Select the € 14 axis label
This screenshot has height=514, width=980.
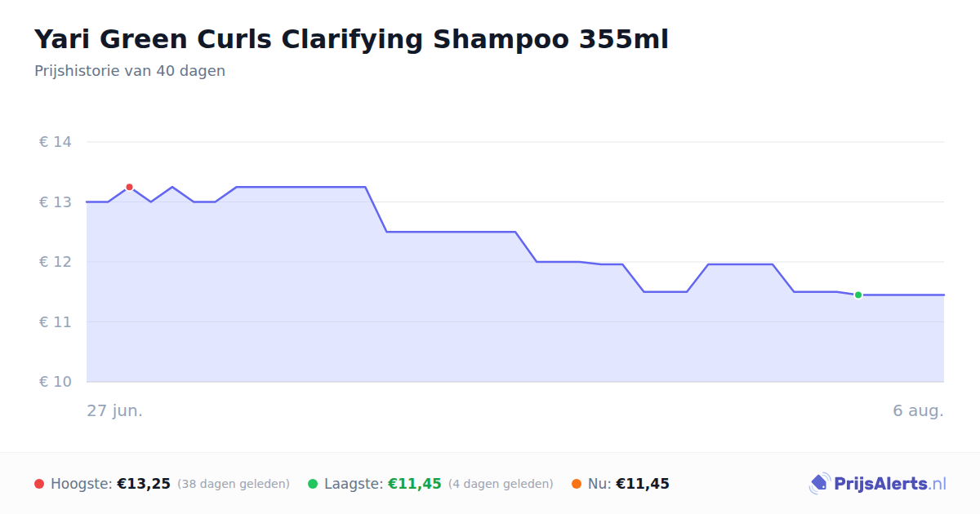coord(56,142)
